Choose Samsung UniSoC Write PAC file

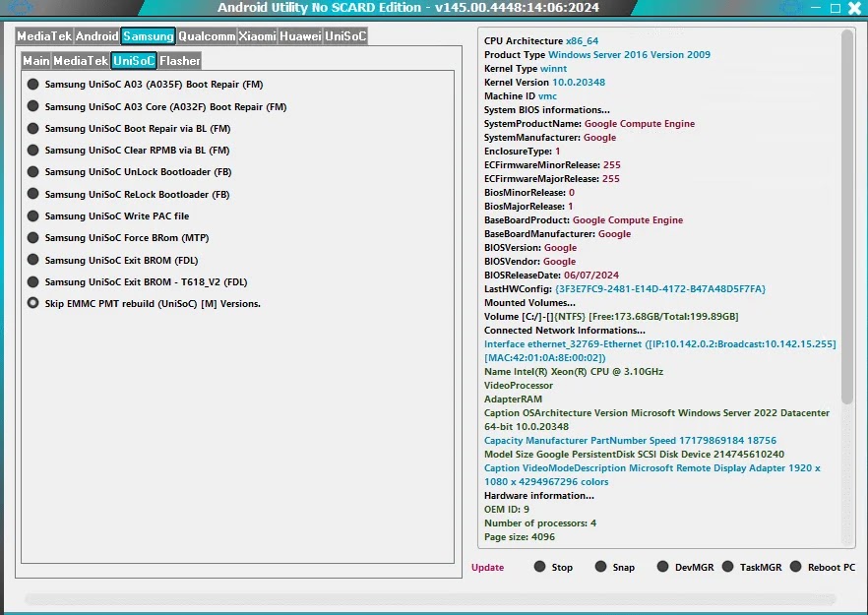tap(108, 215)
